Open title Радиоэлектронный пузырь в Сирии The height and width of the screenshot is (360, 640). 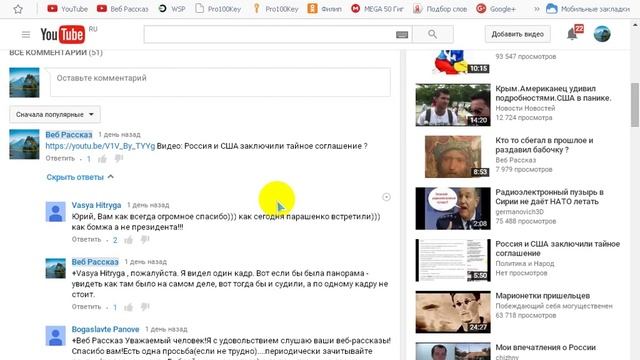pyautogui.click(x=549, y=197)
